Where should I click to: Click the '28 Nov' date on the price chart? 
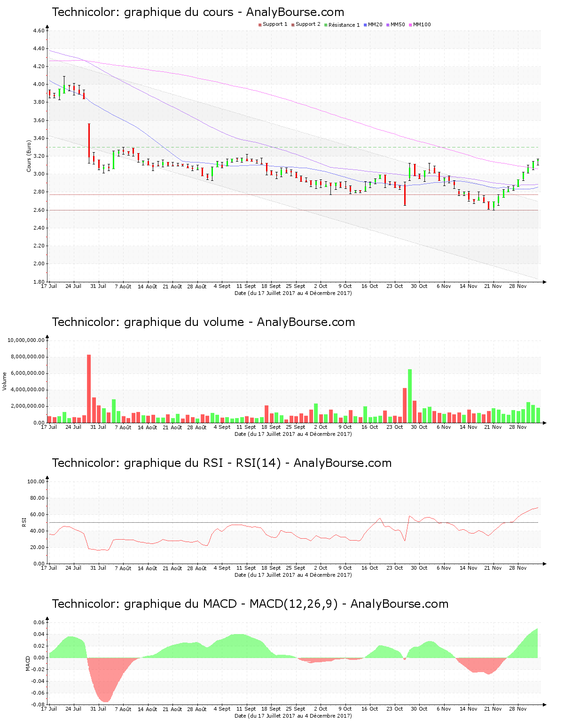click(x=518, y=286)
